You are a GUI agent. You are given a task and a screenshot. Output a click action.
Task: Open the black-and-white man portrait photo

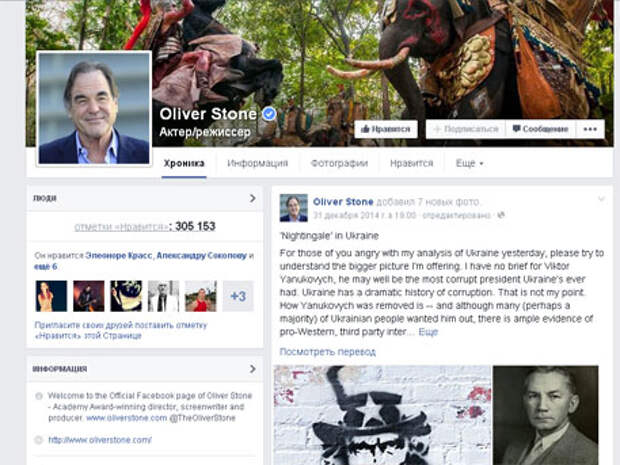[546, 415]
